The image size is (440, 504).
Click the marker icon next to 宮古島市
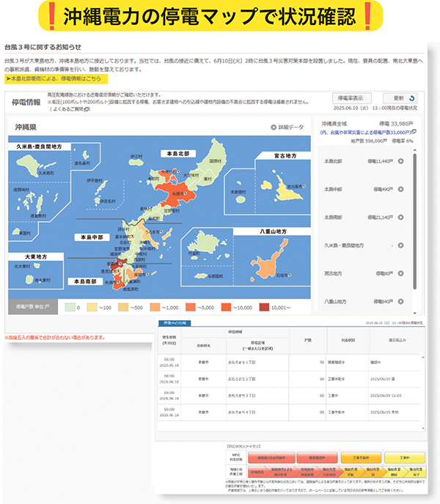(304, 186)
